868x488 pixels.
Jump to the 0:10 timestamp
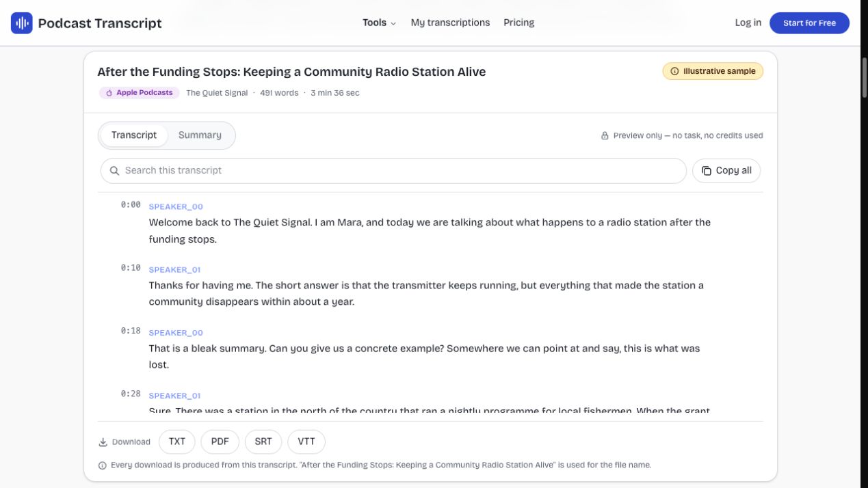(131, 268)
